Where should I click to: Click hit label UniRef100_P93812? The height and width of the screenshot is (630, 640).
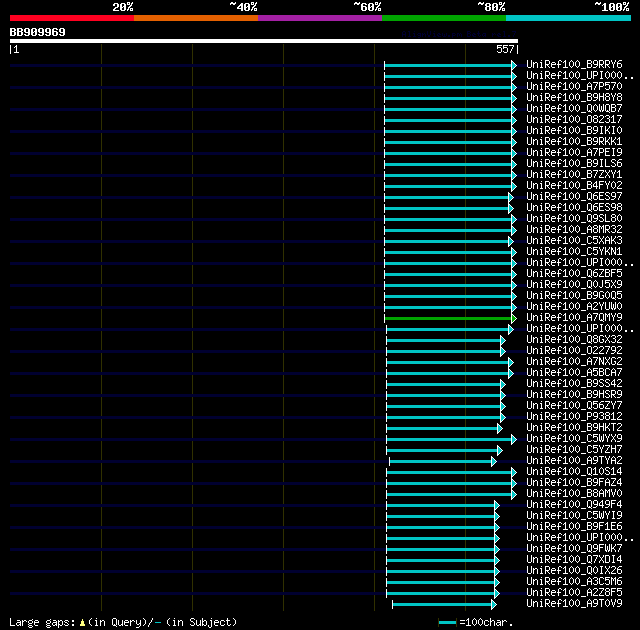click(574, 417)
